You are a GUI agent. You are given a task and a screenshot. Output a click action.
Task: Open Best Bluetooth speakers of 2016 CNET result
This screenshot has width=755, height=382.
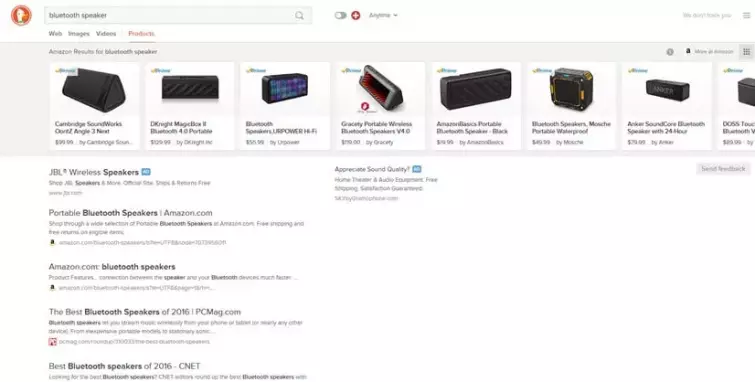pos(124,366)
